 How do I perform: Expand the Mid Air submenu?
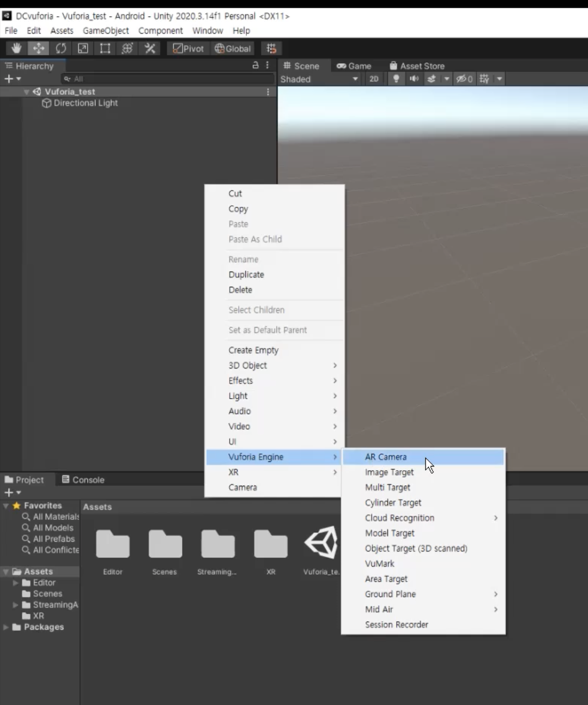(x=423, y=610)
